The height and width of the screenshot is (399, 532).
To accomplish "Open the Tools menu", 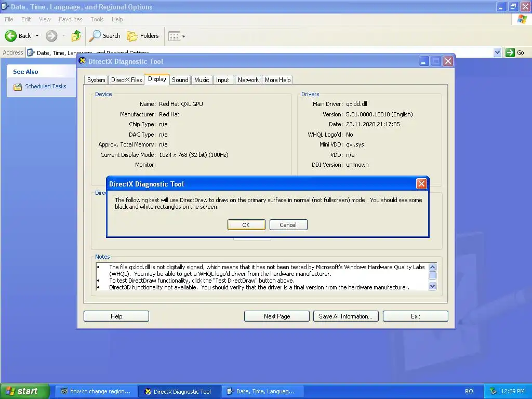I will tap(97, 19).
